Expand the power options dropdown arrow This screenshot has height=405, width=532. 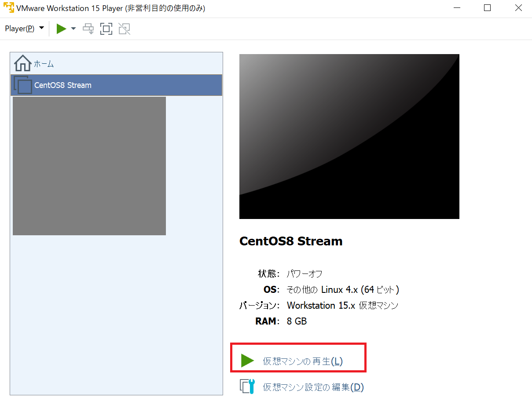(x=73, y=29)
